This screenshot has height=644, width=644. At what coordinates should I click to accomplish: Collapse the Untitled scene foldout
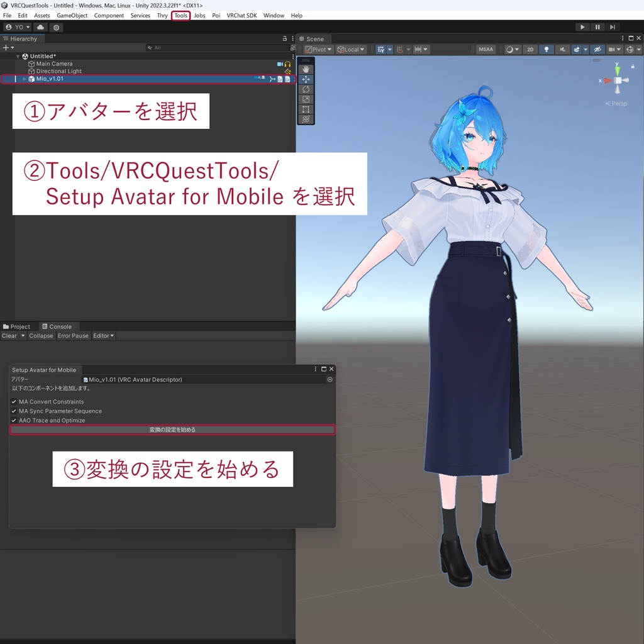(x=18, y=56)
